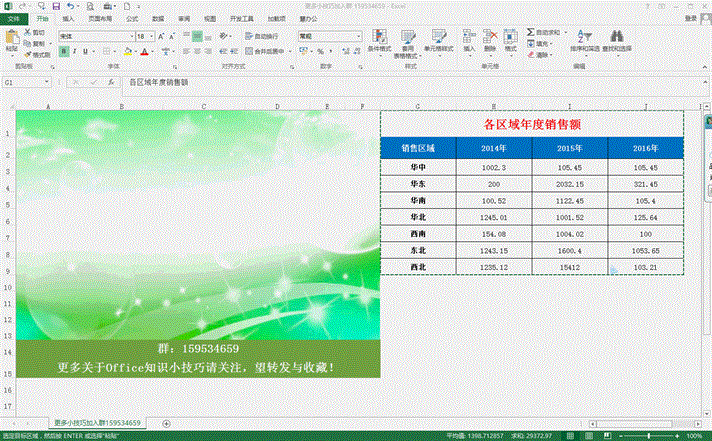This screenshot has height=441, width=712.
Task: Add a new sheet with plus button
Action: [x=166, y=422]
